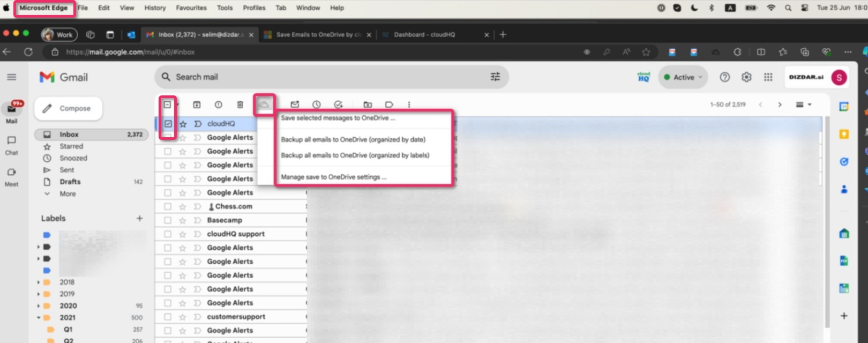
Task: Select the Chess.com email checkbox
Action: pos(168,206)
